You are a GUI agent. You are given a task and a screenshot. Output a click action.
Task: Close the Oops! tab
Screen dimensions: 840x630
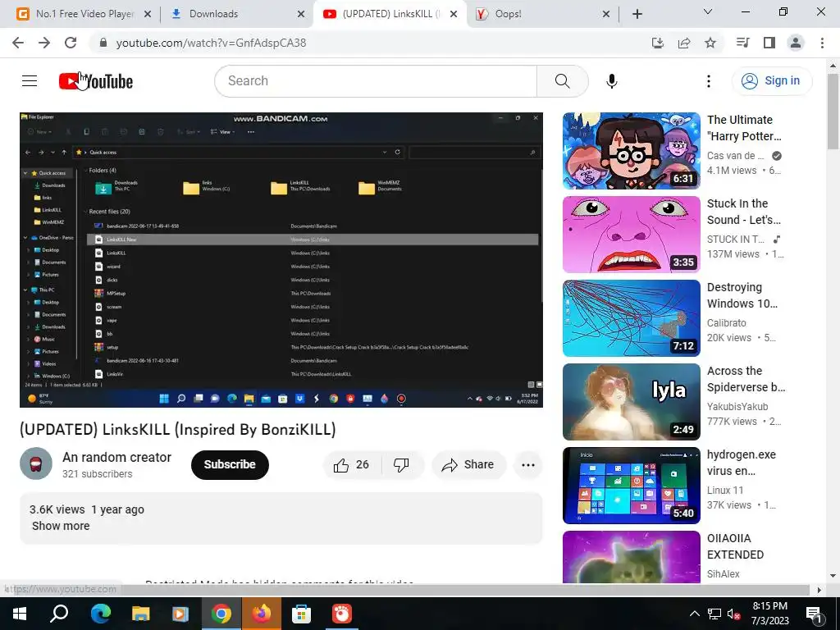(606, 14)
